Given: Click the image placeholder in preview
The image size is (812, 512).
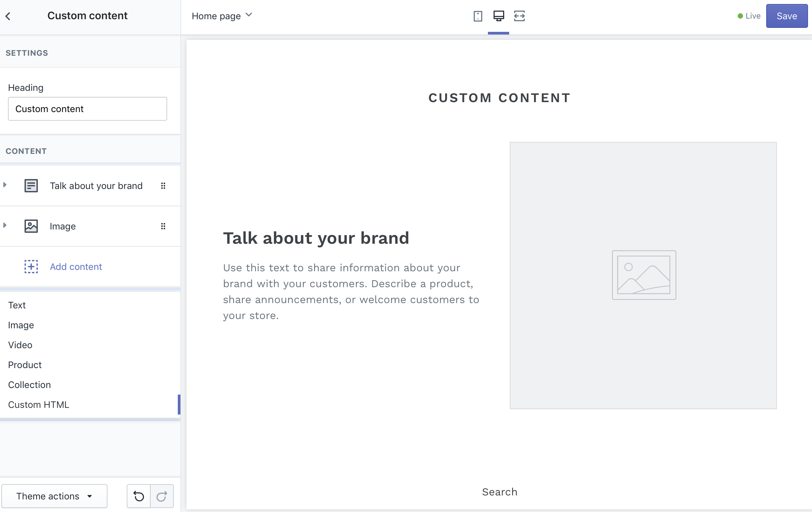Looking at the screenshot, I should pyautogui.click(x=643, y=275).
